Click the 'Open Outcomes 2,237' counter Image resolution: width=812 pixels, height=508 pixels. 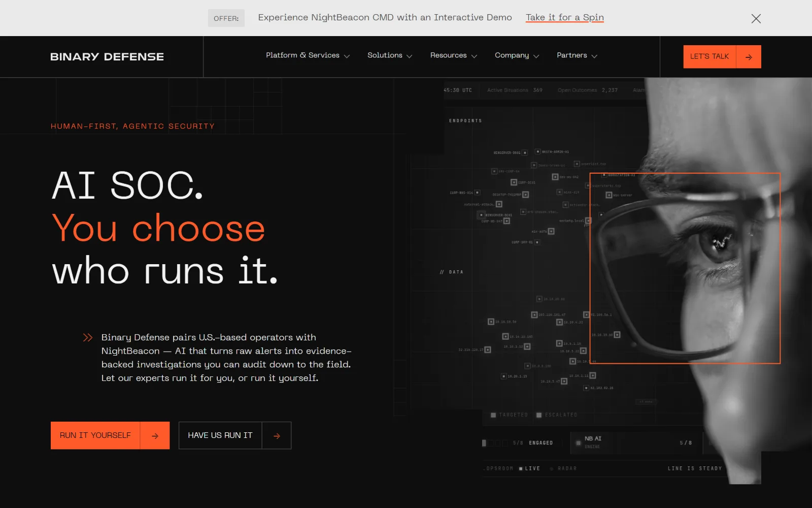tap(588, 90)
